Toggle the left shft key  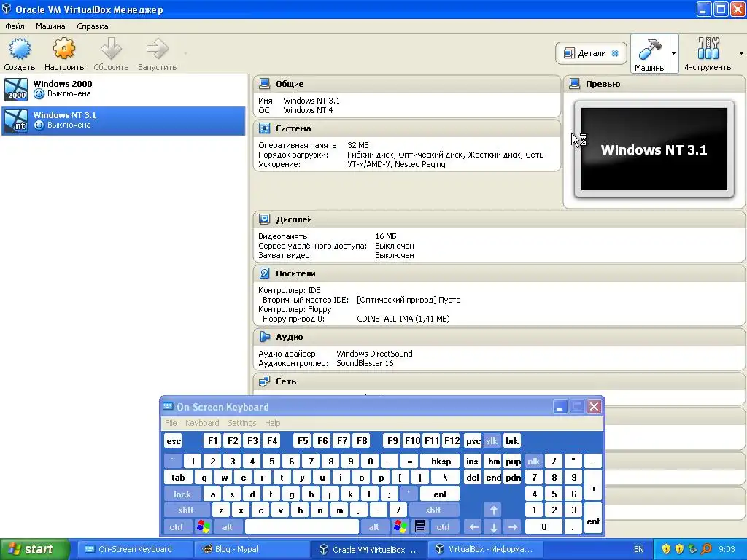186,510
